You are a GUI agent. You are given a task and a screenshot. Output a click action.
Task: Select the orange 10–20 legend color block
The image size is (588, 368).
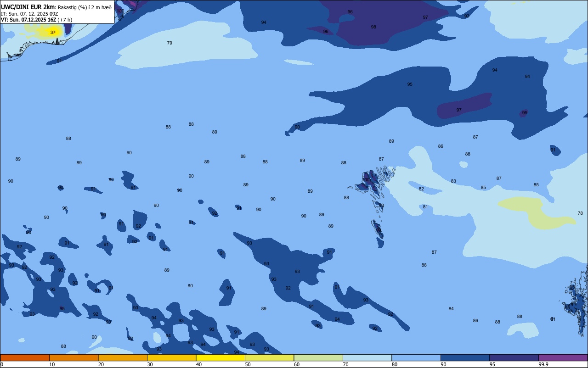click(73, 357)
